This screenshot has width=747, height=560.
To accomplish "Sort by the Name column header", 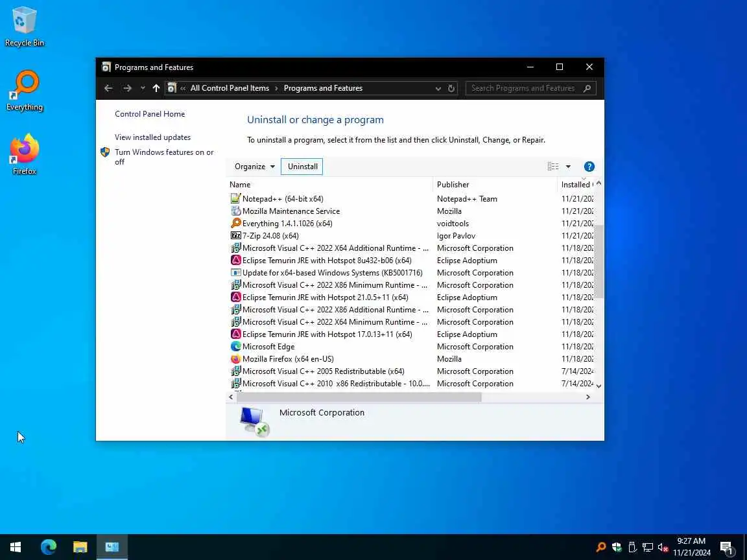I will [x=329, y=185].
